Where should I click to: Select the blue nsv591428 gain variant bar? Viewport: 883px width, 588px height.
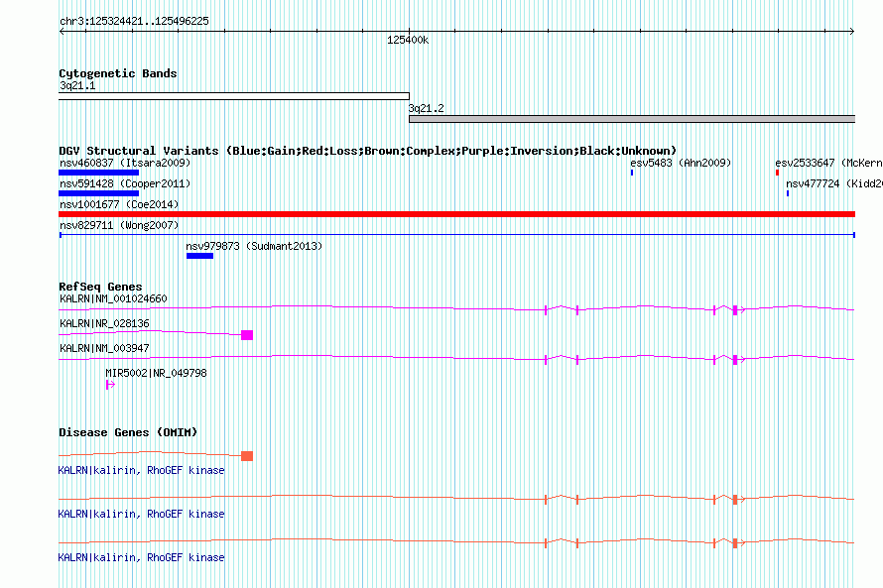98,193
